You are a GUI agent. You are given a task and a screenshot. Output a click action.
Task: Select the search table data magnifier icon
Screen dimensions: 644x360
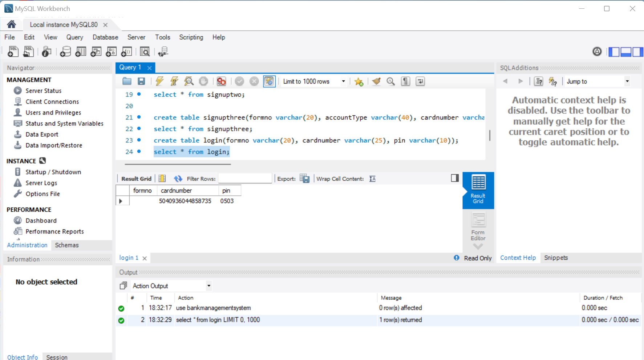tap(144, 51)
